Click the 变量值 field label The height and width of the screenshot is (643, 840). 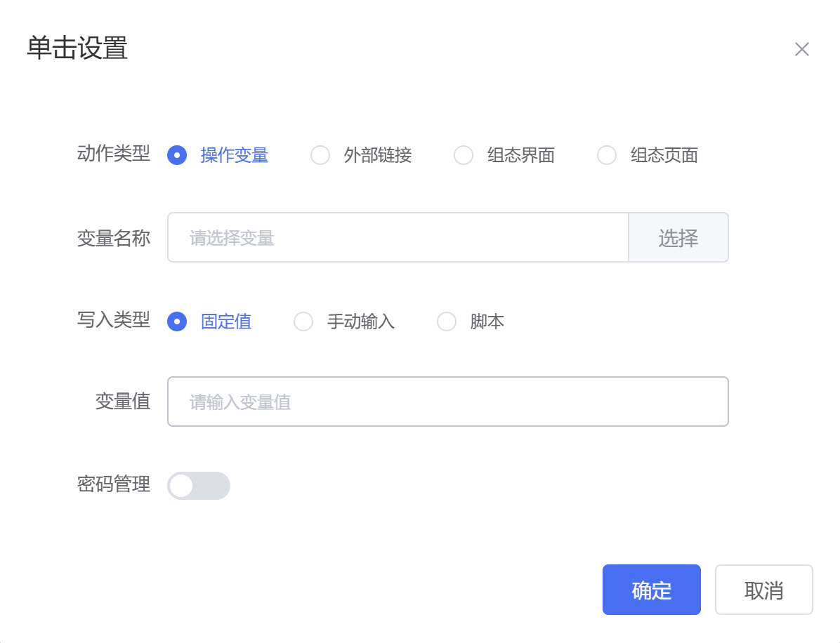tap(123, 402)
